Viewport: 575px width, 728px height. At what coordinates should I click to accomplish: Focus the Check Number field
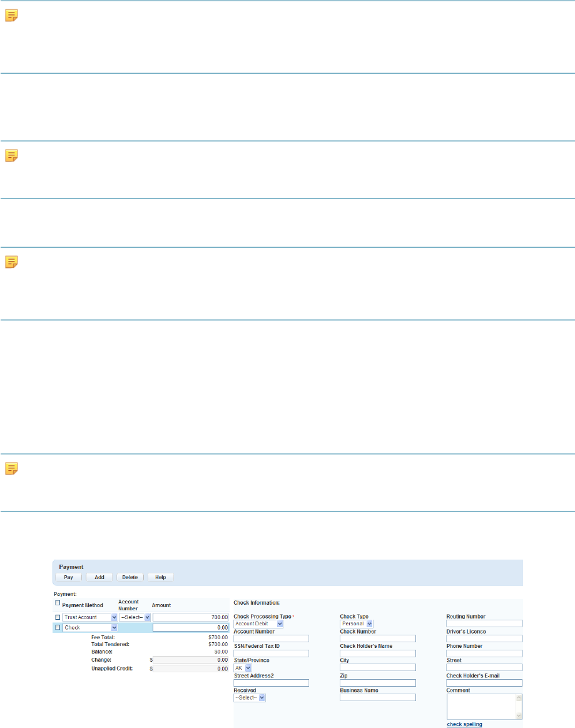pyautogui.click(x=378, y=638)
